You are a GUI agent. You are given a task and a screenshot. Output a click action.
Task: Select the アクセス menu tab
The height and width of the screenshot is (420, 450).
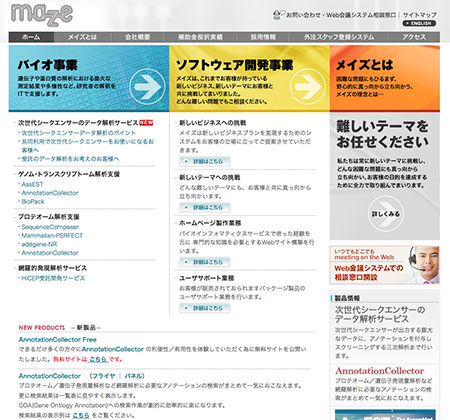[x=414, y=37]
